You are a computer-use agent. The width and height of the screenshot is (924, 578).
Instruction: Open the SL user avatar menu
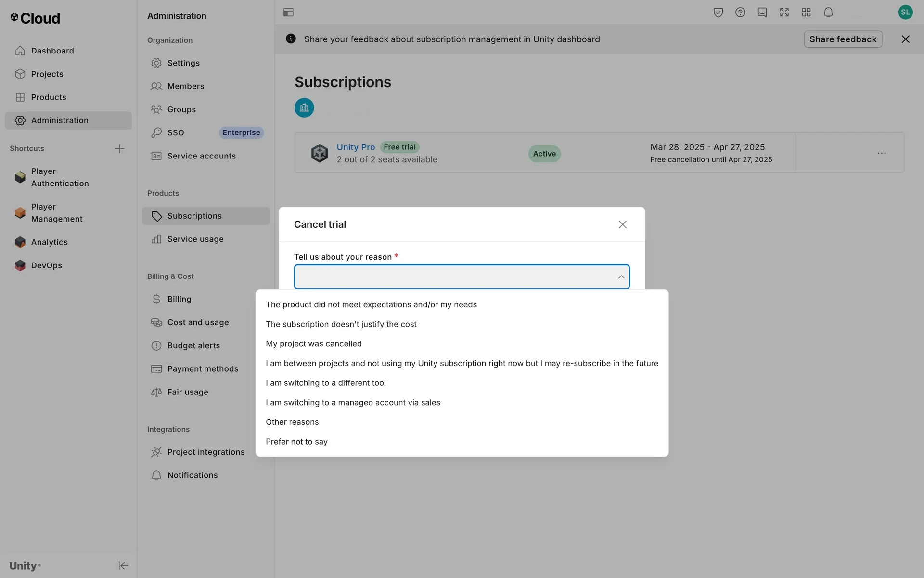[905, 12]
